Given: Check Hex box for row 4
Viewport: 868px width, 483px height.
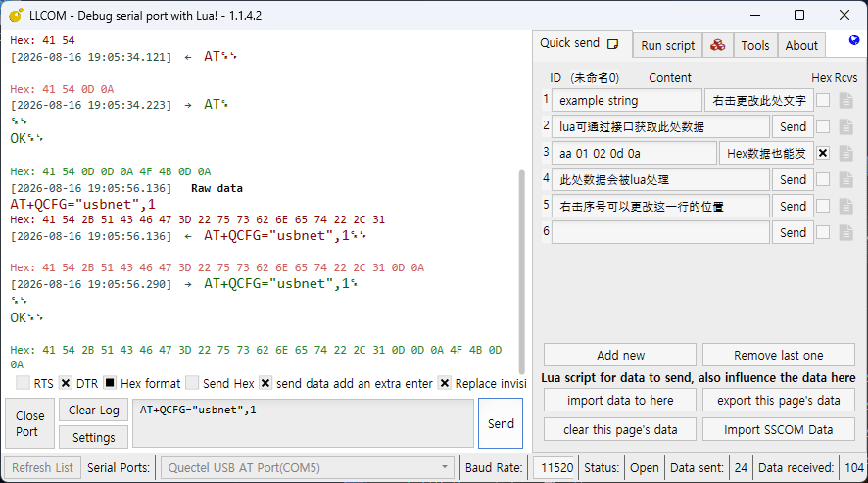Looking at the screenshot, I should pos(823,179).
